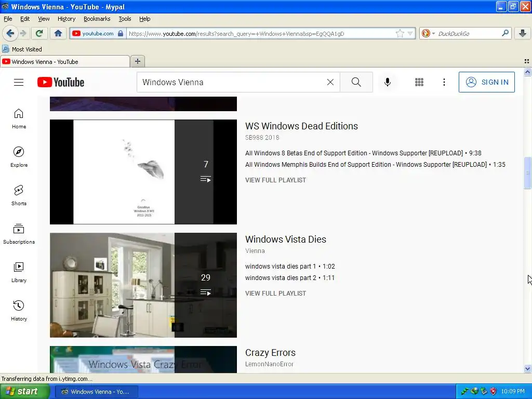Image resolution: width=532 pixels, height=399 pixels.
Task: Click the YouTube search magnifier button
Action: 356,82
